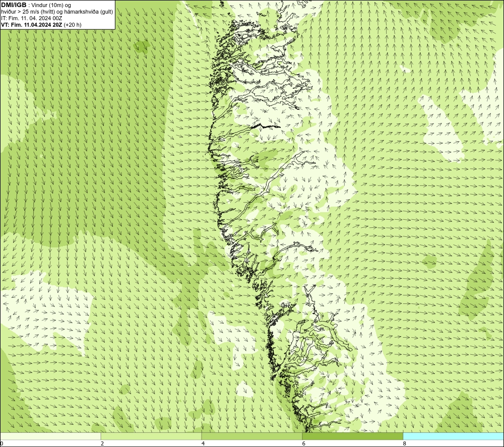Click the cyan legend swatch above 8
Screen dimensions: 504x447
coord(454,436)
